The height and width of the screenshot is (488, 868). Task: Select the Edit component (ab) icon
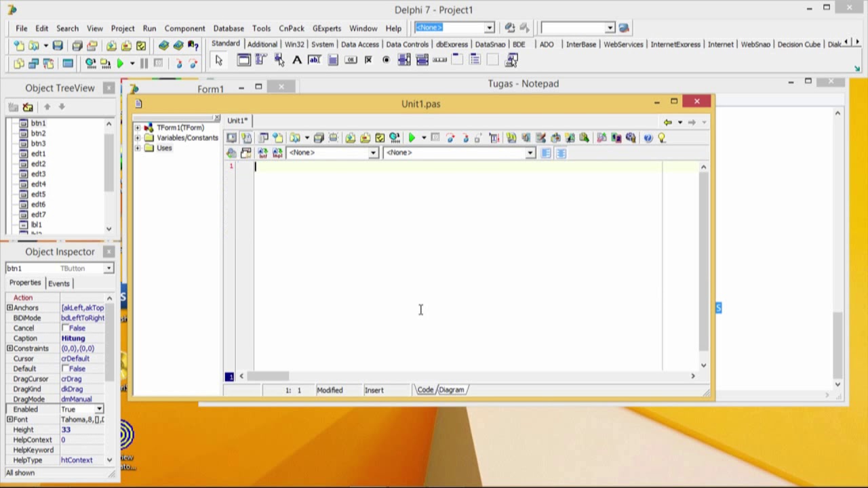(315, 60)
